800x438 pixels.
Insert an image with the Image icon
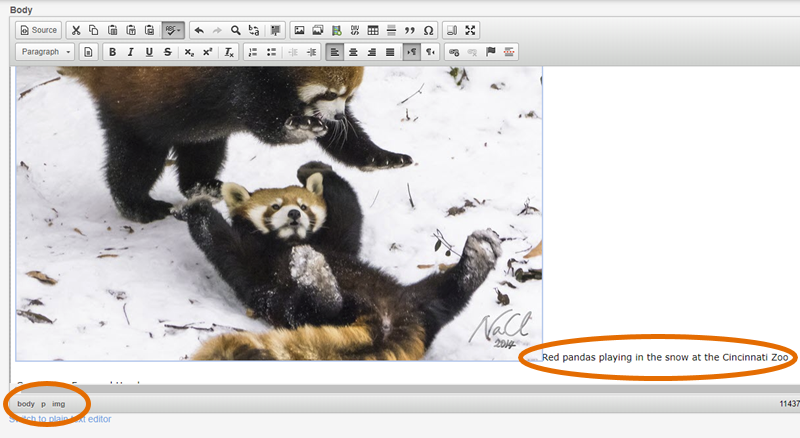(x=299, y=30)
